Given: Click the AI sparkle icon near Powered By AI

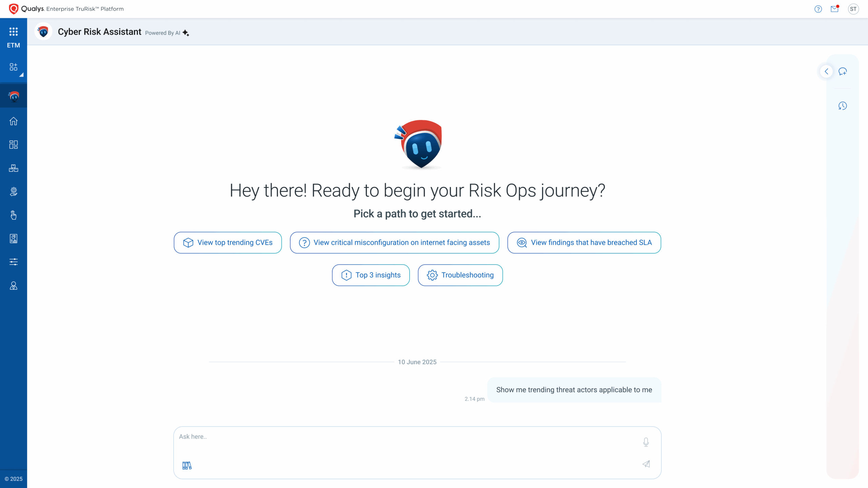Looking at the screenshot, I should point(186,33).
